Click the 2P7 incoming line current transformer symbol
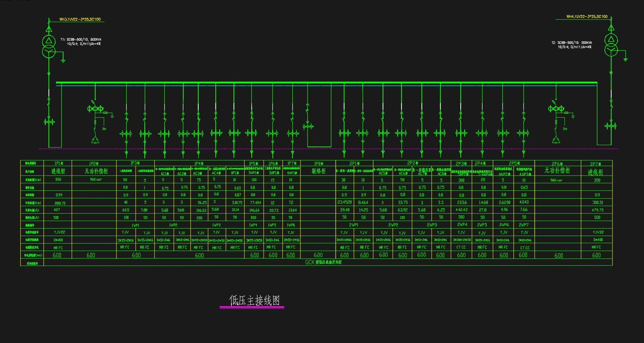Viewport: 644px width, 343px height. [x=610, y=126]
